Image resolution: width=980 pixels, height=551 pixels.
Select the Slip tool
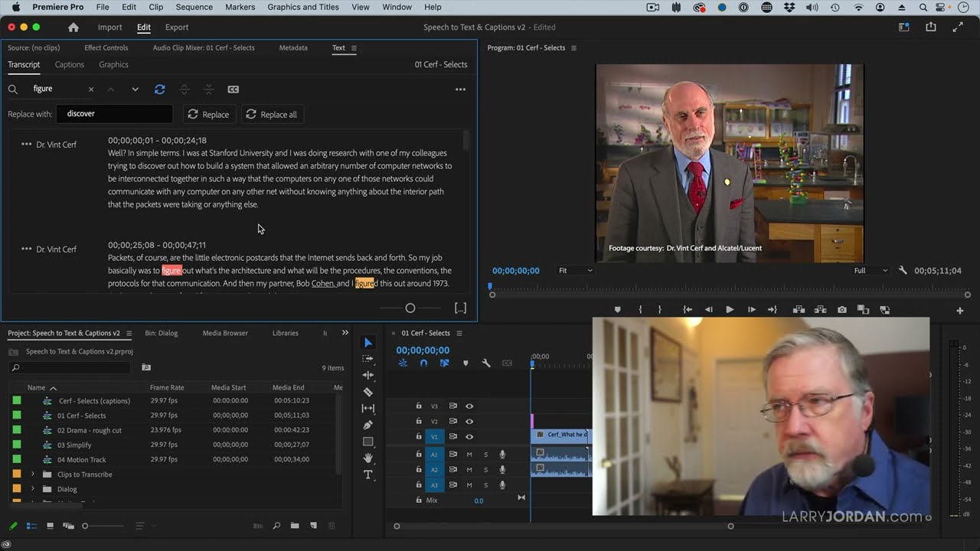tap(367, 408)
